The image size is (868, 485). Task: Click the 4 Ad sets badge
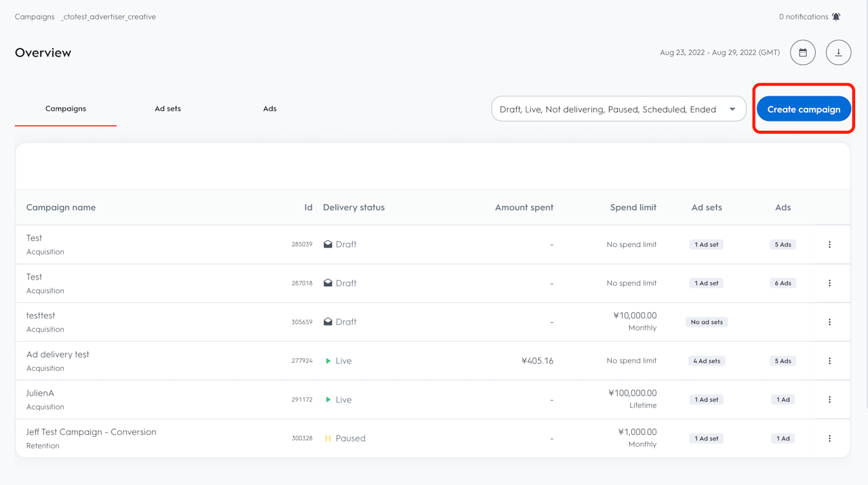[707, 362]
